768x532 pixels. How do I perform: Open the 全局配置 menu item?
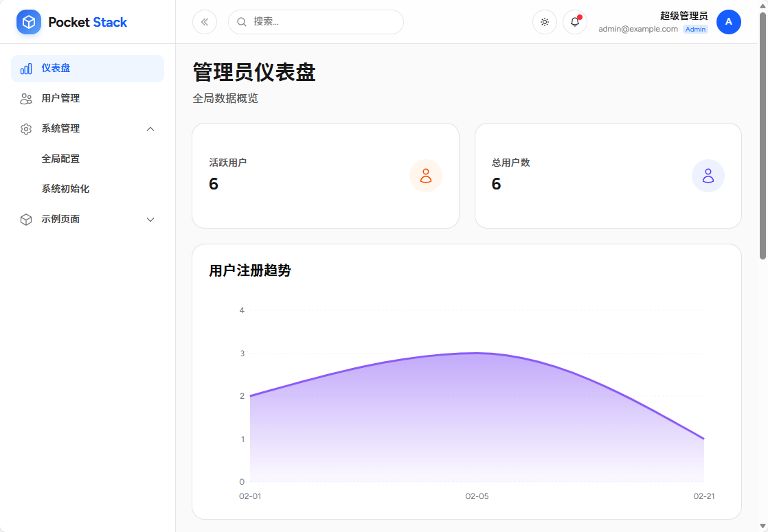[x=59, y=159]
